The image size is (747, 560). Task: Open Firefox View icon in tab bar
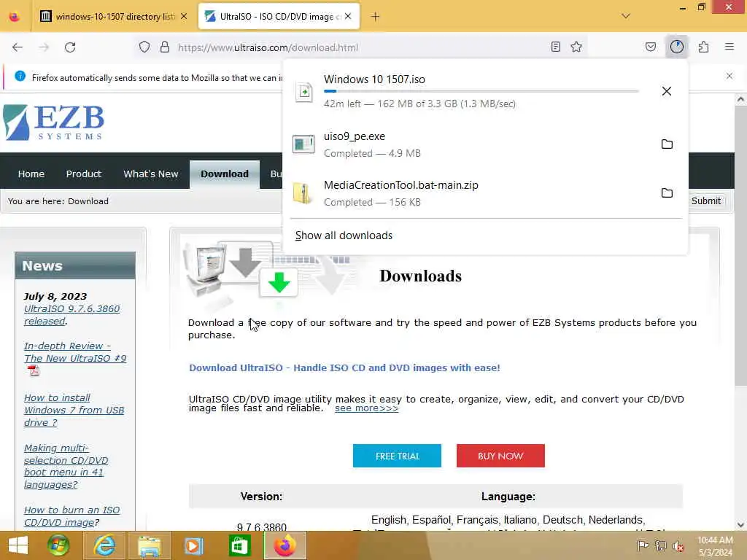tap(15, 17)
